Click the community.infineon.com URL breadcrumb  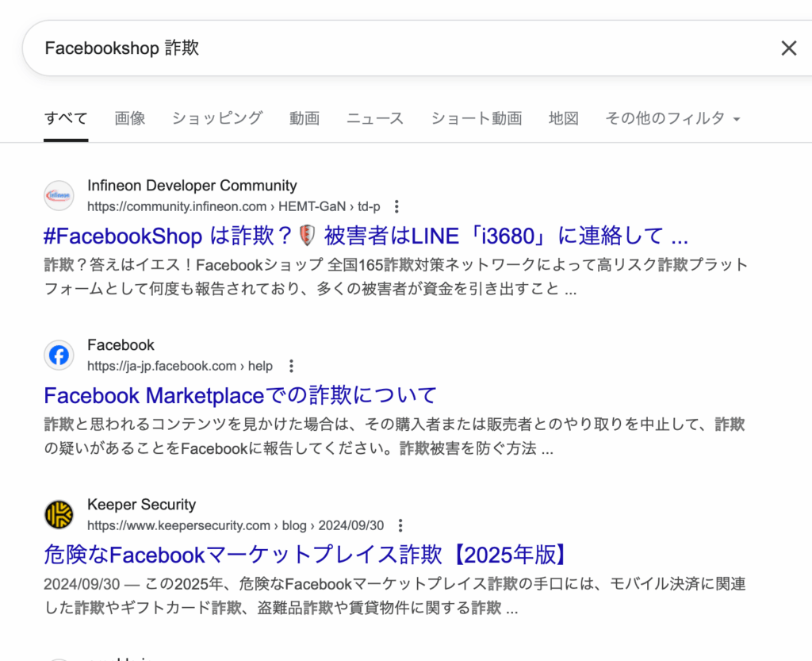tap(234, 206)
